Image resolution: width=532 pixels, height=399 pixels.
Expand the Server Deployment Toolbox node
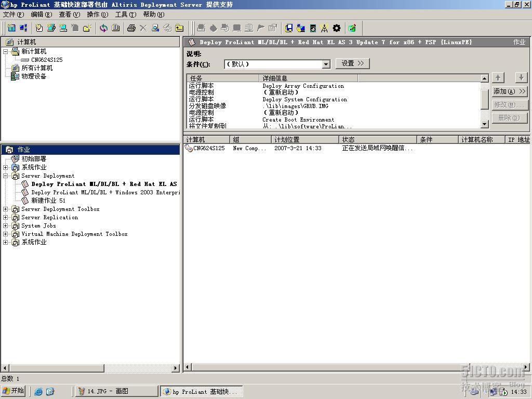[5, 209]
